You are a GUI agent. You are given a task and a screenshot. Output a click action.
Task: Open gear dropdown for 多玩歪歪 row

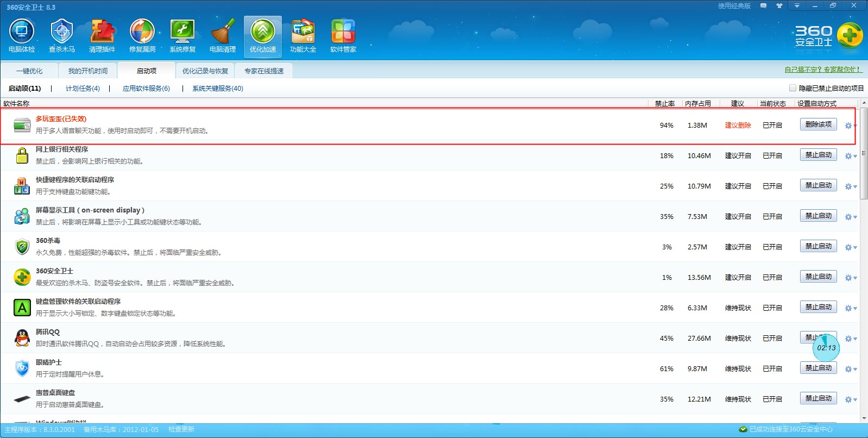click(x=851, y=126)
